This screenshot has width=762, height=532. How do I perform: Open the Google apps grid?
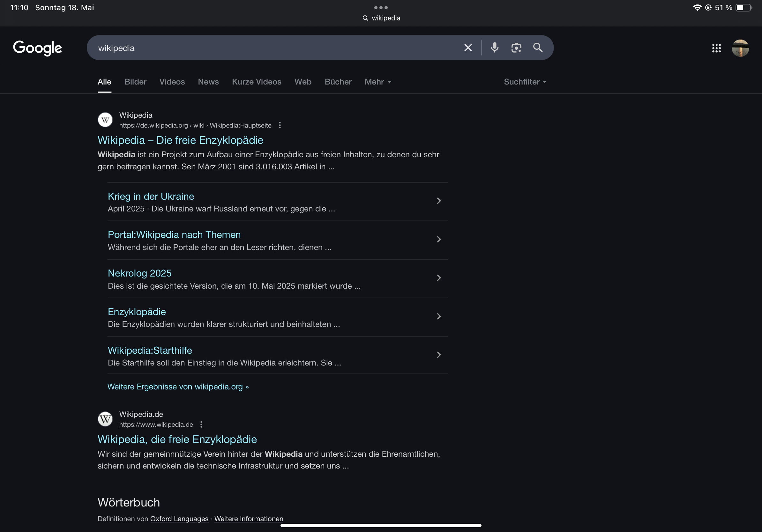[716, 48]
